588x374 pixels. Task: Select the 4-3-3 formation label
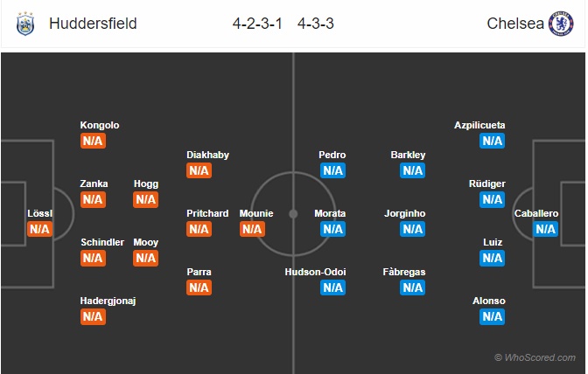[316, 24]
